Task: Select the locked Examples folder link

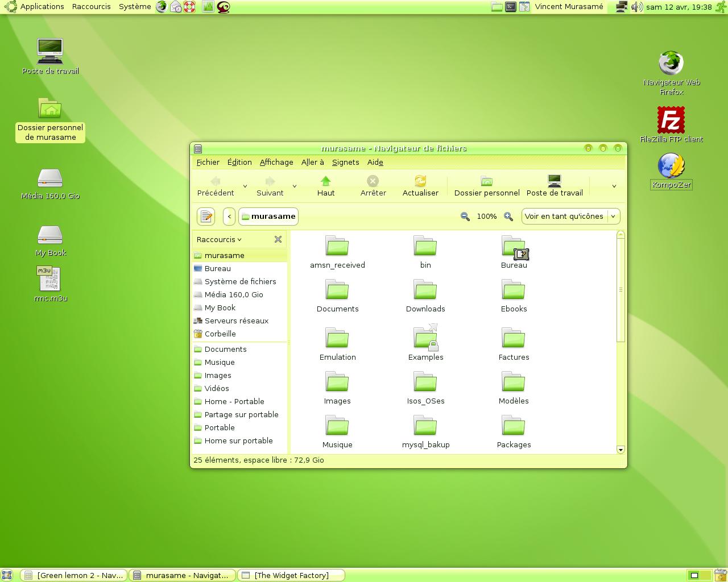Action: point(426,338)
